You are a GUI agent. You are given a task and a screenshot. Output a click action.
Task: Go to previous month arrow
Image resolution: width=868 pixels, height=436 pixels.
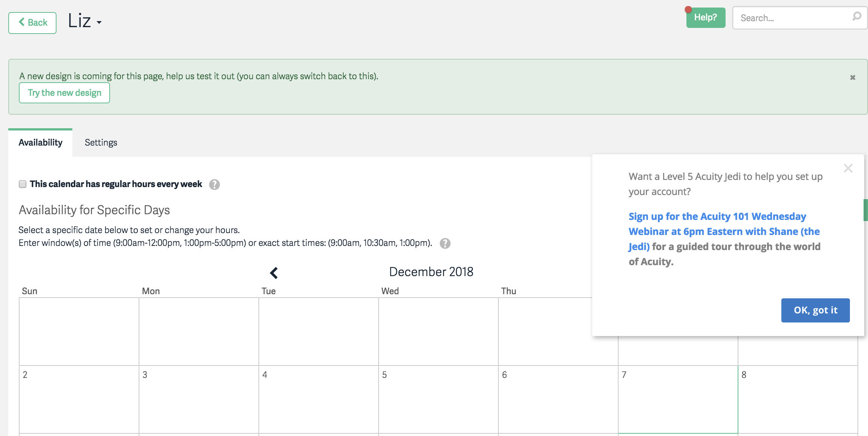click(274, 273)
